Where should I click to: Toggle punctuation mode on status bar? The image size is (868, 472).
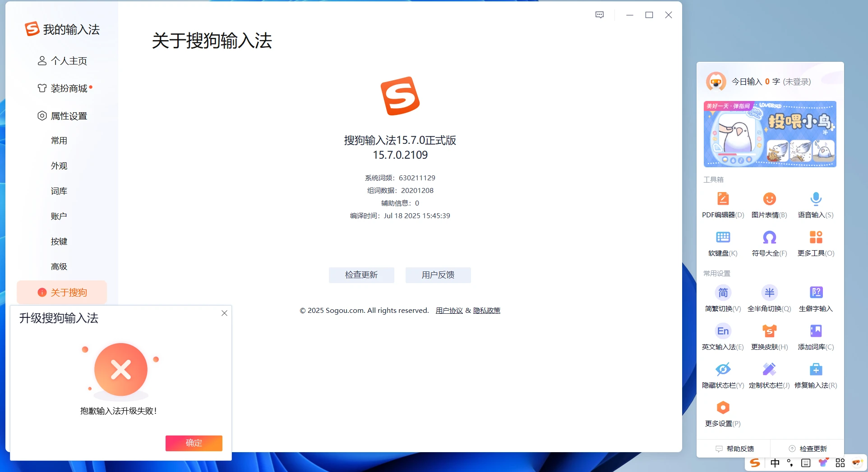[x=790, y=463]
